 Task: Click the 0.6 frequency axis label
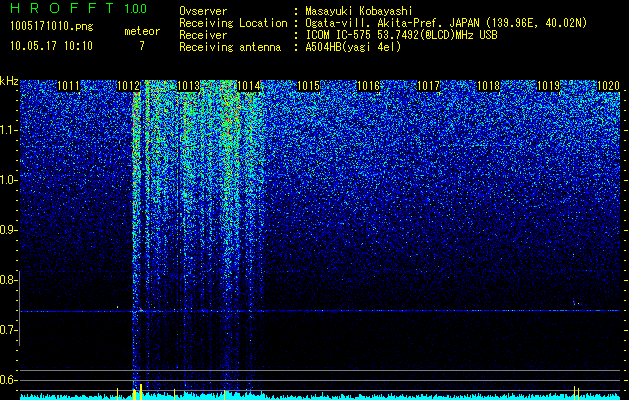[x=8, y=380]
